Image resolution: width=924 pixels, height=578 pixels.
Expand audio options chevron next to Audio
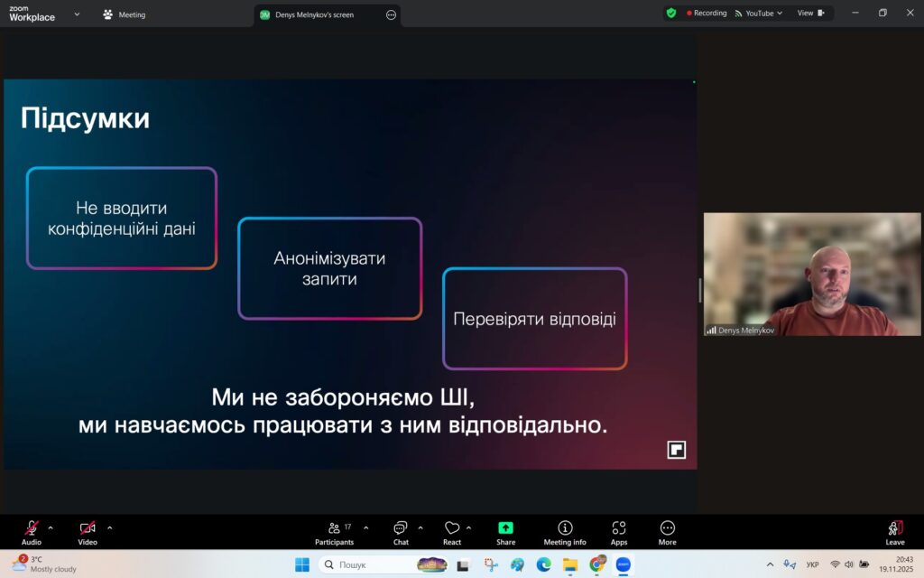(x=51, y=527)
